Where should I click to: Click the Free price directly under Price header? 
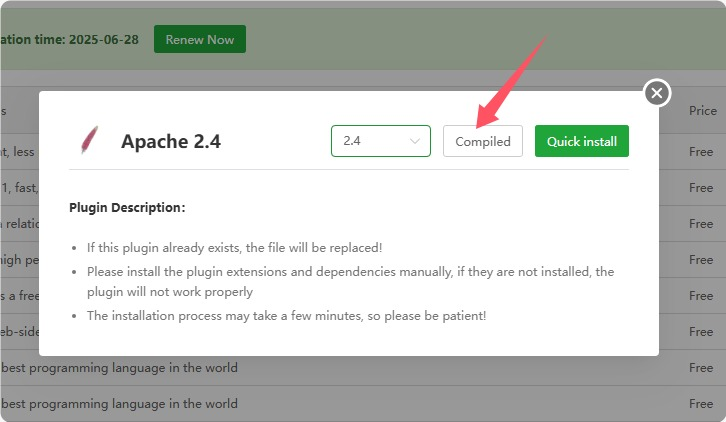coord(701,152)
